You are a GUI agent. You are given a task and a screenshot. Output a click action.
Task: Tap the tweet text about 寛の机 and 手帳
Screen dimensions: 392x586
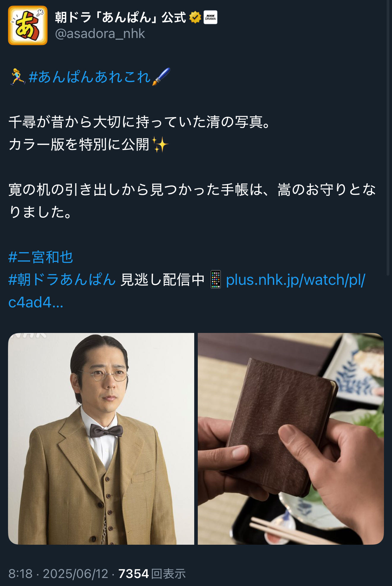tap(192, 201)
